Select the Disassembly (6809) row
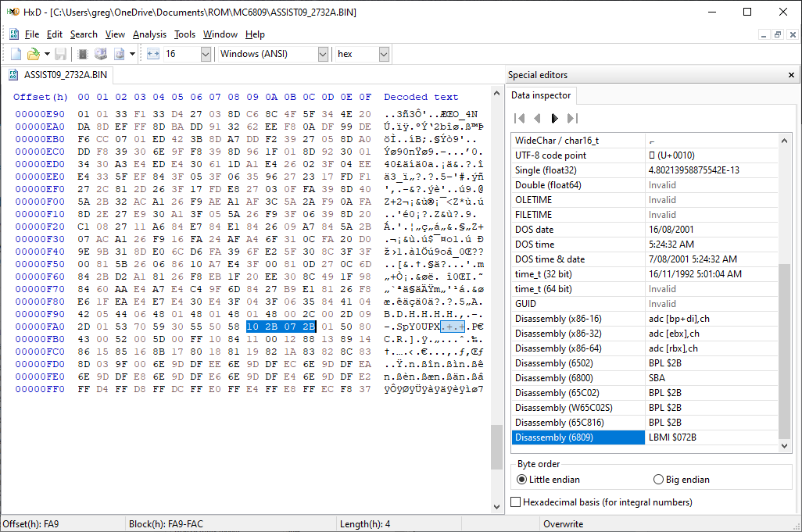This screenshot has width=802, height=532. pyautogui.click(x=644, y=437)
